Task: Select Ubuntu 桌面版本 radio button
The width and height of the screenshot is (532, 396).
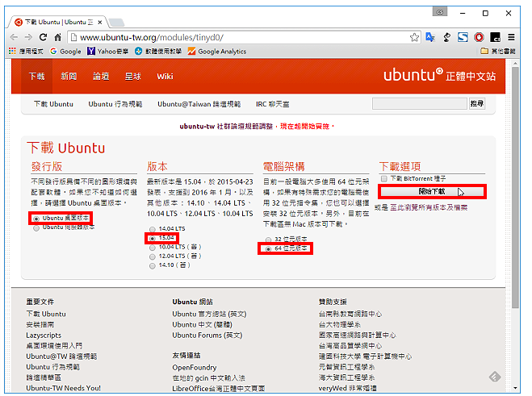Action: (x=36, y=219)
